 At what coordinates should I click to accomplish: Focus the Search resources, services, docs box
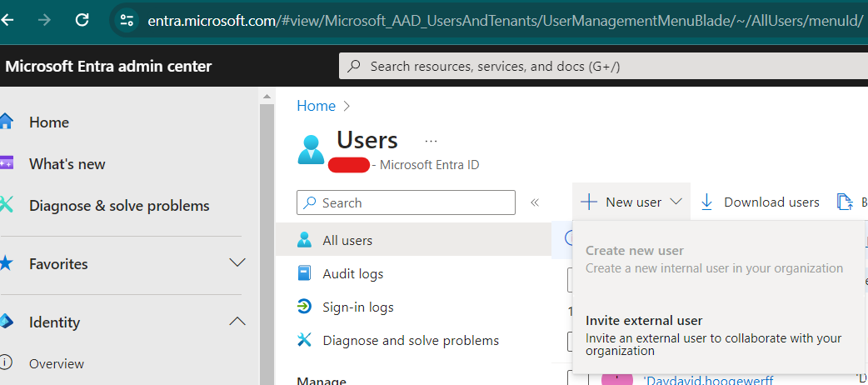point(600,67)
